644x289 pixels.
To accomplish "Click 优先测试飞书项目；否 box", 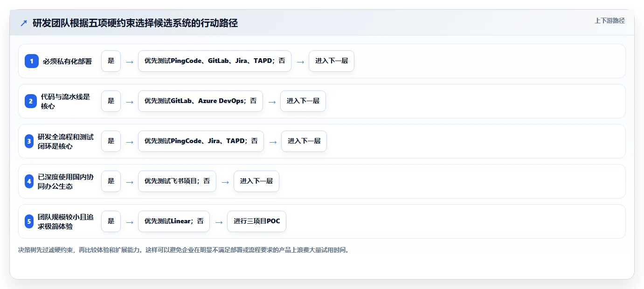I will click(x=177, y=181).
